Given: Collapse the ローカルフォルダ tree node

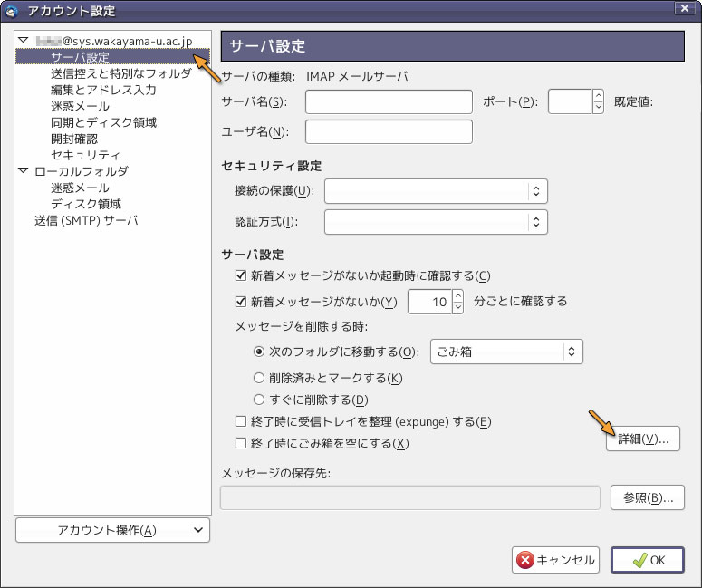Looking at the screenshot, I should (x=23, y=170).
